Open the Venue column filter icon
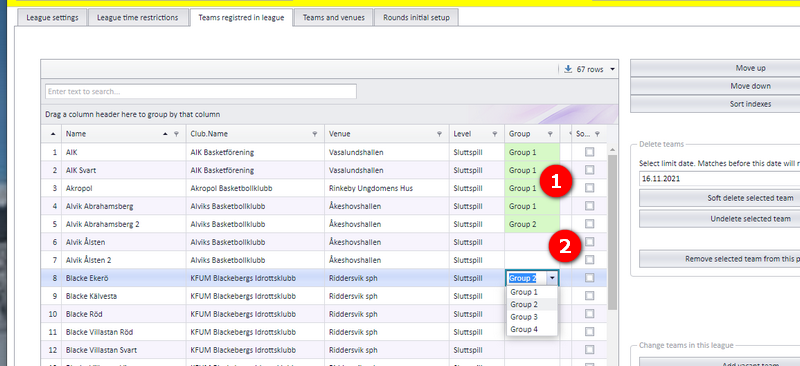 (x=439, y=134)
